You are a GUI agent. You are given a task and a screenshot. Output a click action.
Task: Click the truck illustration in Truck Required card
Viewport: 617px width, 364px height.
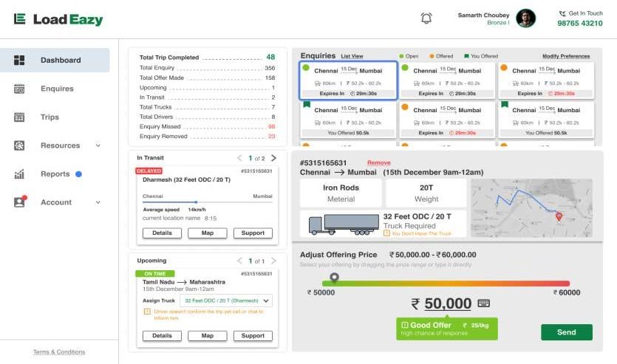(344, 224)
